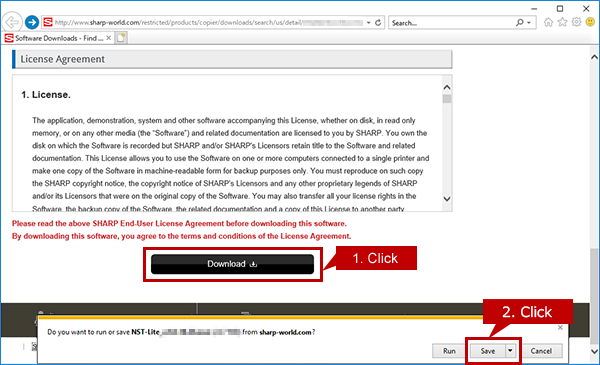Open a new tab with the blank tab button
Image resolution: width=600 pixels, height=365 pixels.
121,38
